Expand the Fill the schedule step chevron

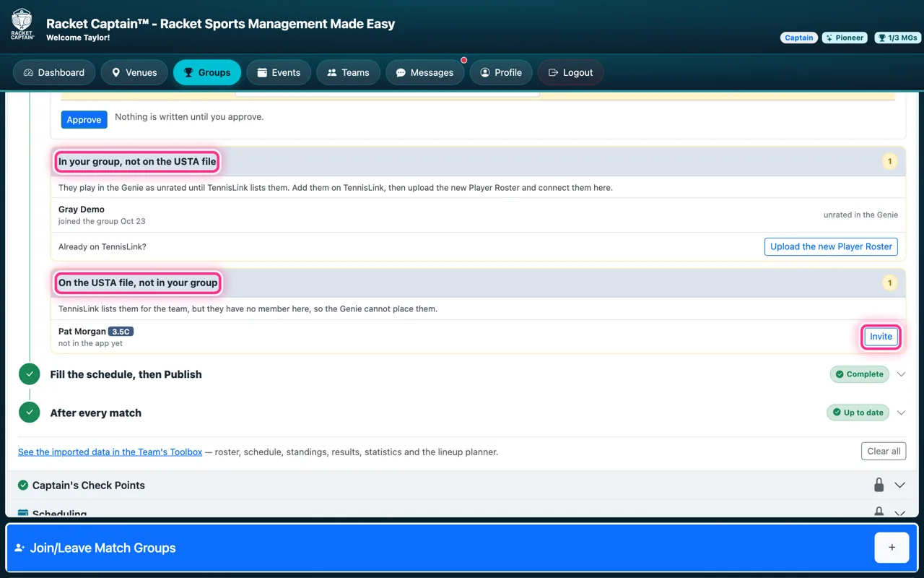point(901,374)
